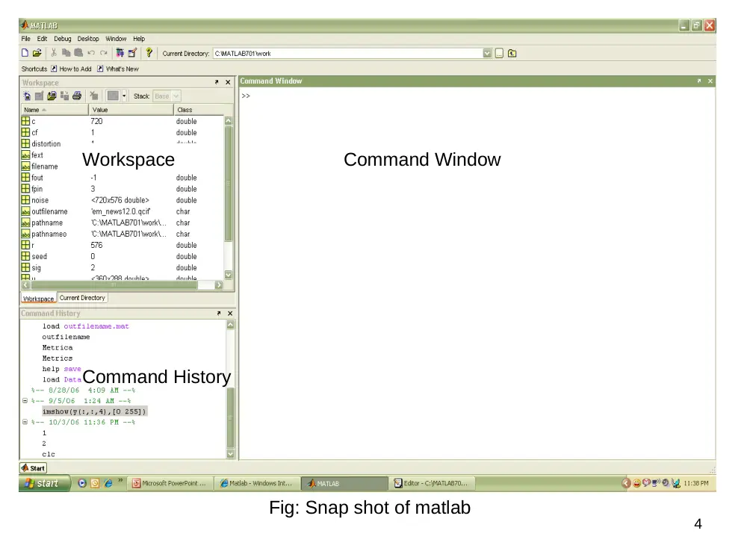Open plot type dropdown arrow in Workspace
This screenshot has width=747, height=560.
(124, 96)
